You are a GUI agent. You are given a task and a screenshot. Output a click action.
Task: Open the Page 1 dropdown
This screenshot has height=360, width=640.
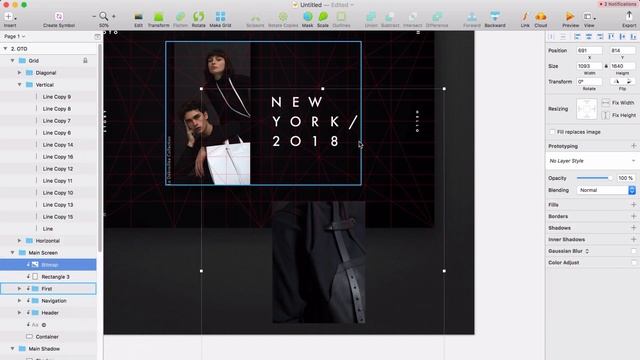[x=15, y=36]
